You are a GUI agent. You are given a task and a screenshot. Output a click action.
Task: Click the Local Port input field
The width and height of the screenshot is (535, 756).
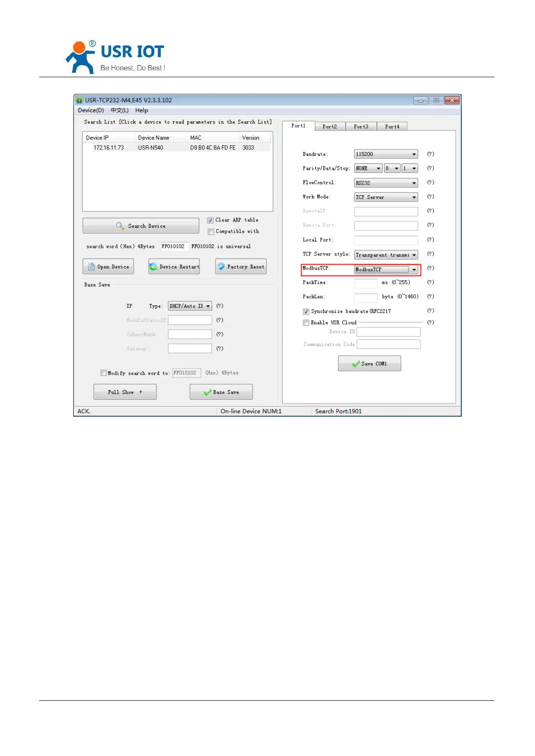(x=386, y=240)
